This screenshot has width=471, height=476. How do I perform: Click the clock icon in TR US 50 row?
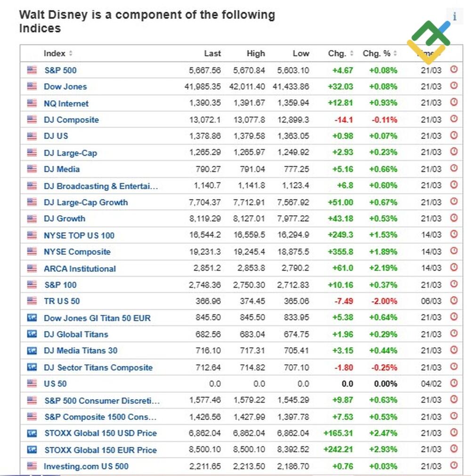(x=454, y=300)
